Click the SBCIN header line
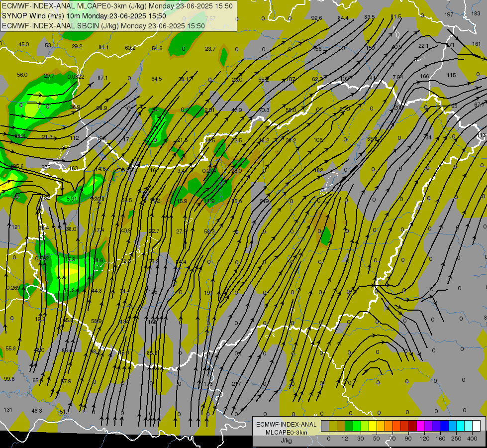This screenshot has height=448, width=487. pos(103,26)
